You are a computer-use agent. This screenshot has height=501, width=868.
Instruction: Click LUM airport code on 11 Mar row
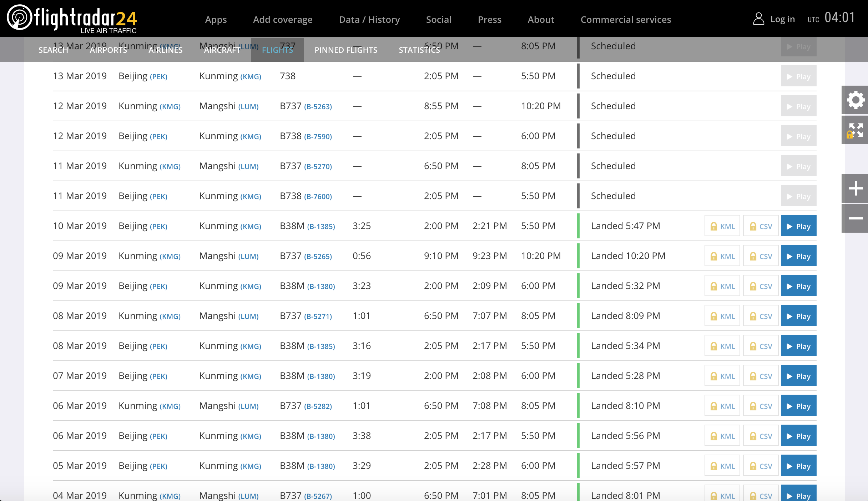click(248, 167)
